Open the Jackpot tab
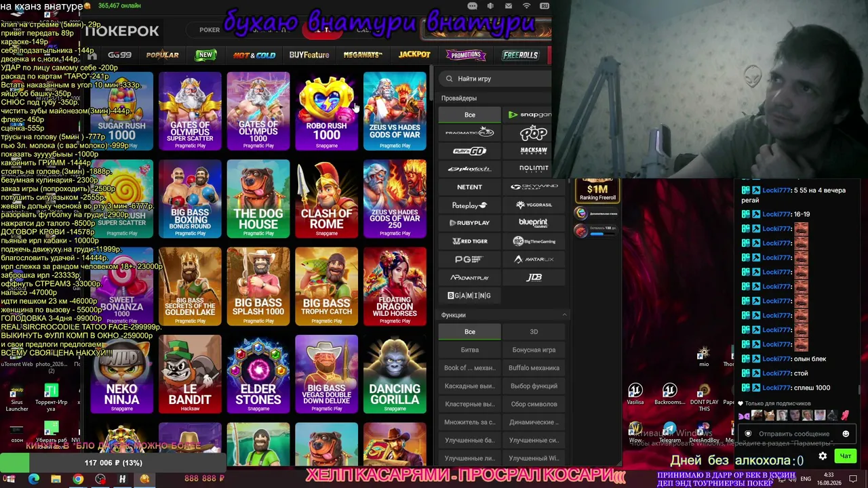868x488 pixels. tap(414, 55)
